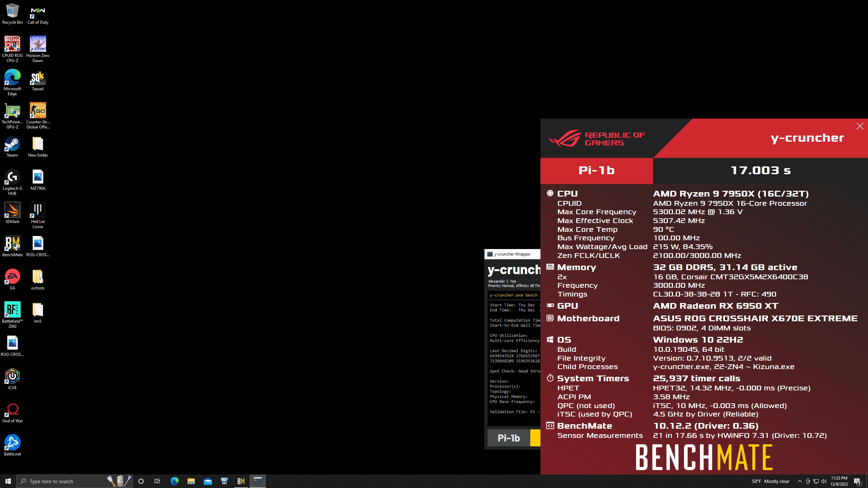Click the Motherboard section icon
Image resolution: width=868 pixels, height=488 pixels.
click(550, 318)
